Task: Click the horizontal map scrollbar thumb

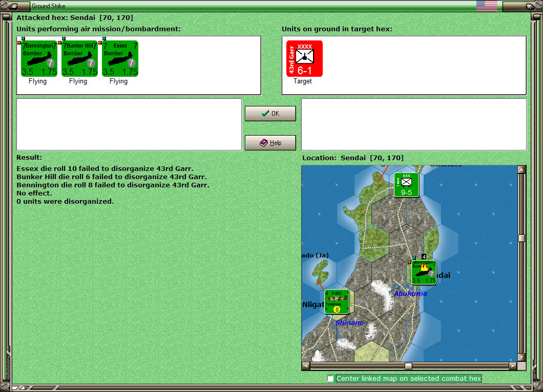Action: 408,366
